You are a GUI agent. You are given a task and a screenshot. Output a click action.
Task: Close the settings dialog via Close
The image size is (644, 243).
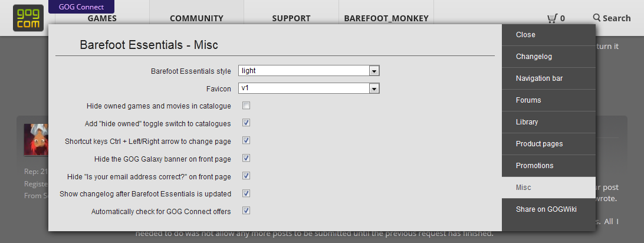(x=548, y=35)
